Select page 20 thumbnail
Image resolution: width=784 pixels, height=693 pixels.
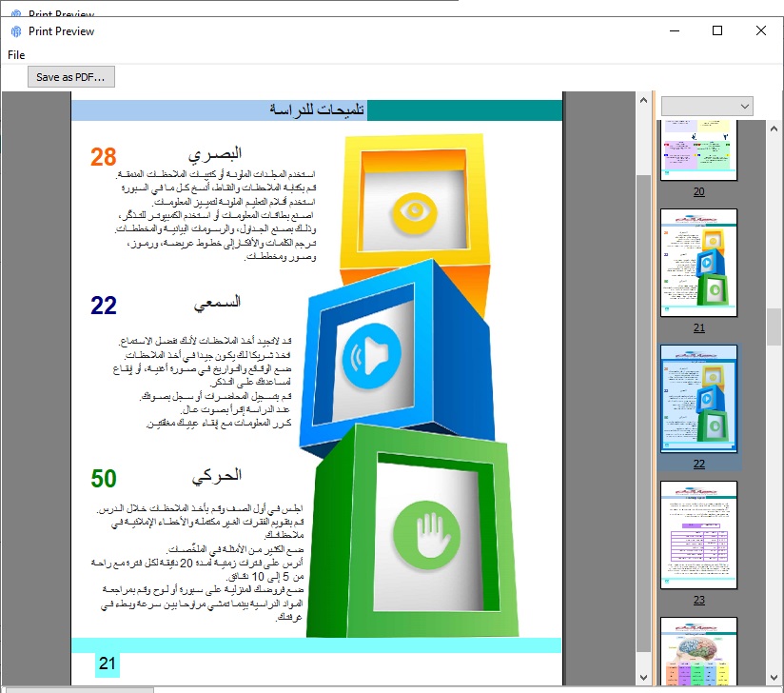[x=698, y=149]
